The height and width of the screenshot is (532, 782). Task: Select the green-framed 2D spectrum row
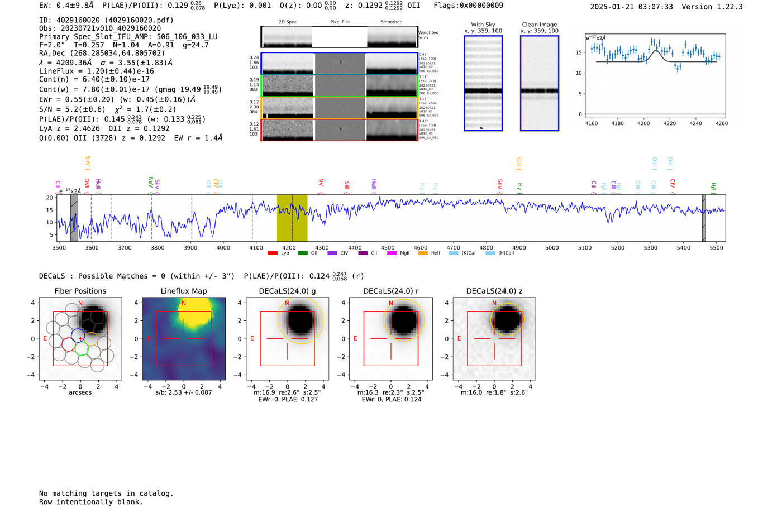(339, 85)
